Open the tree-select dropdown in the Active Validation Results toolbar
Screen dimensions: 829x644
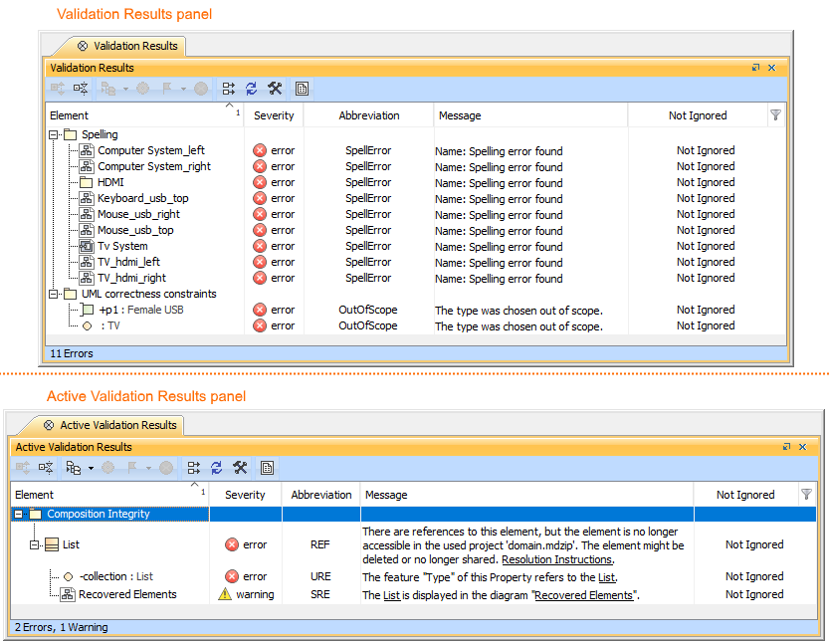(x=91, y=468)
